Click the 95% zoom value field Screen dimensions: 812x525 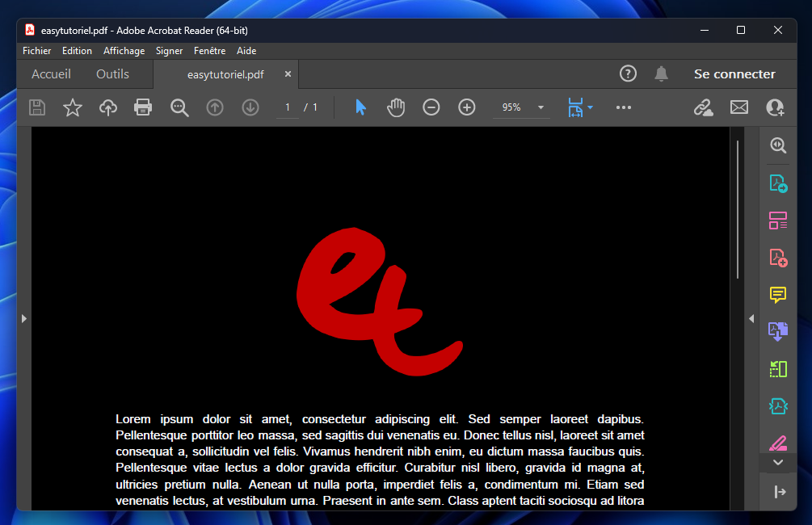click(511, 107)
